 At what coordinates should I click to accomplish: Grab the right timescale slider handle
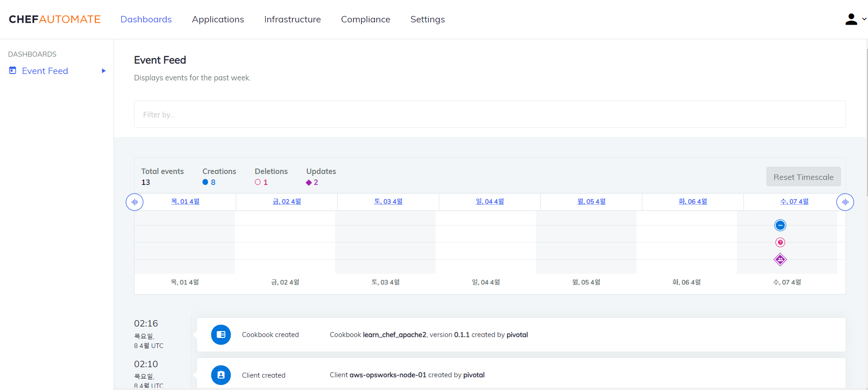845,202
